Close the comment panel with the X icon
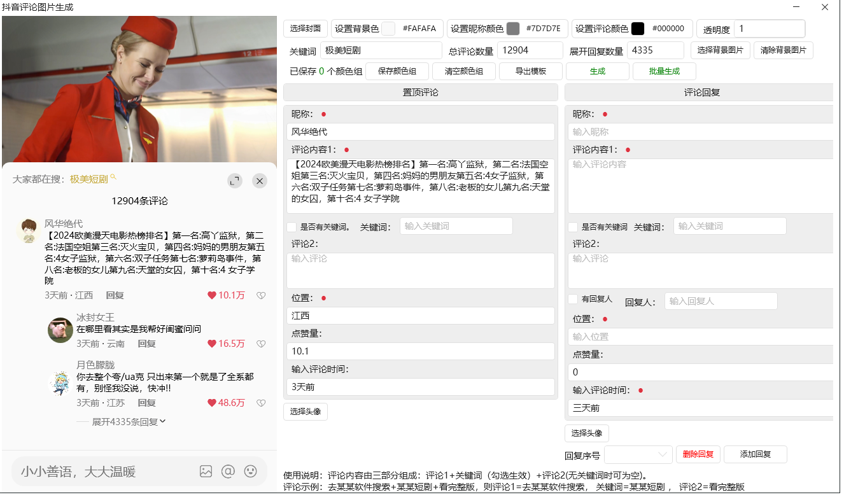 pos(259,181)
